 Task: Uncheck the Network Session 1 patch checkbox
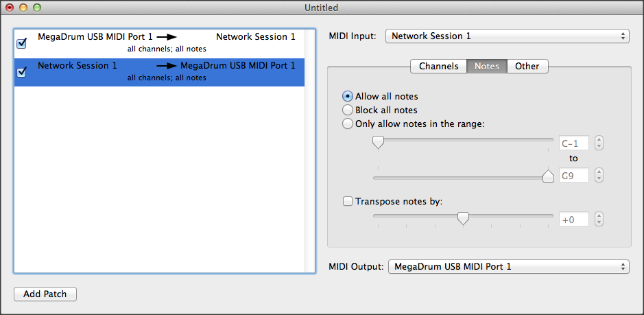click(21, 72)
